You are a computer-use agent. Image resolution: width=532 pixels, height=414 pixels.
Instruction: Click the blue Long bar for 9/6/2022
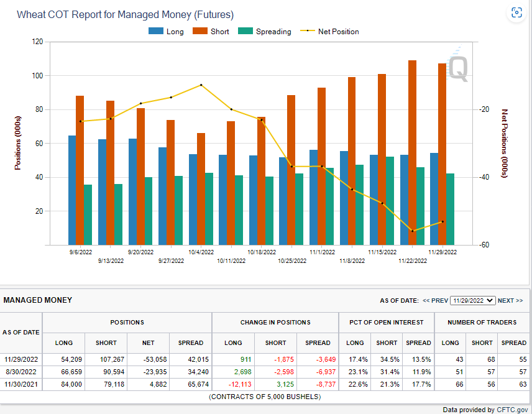click(x=72, y=190)
